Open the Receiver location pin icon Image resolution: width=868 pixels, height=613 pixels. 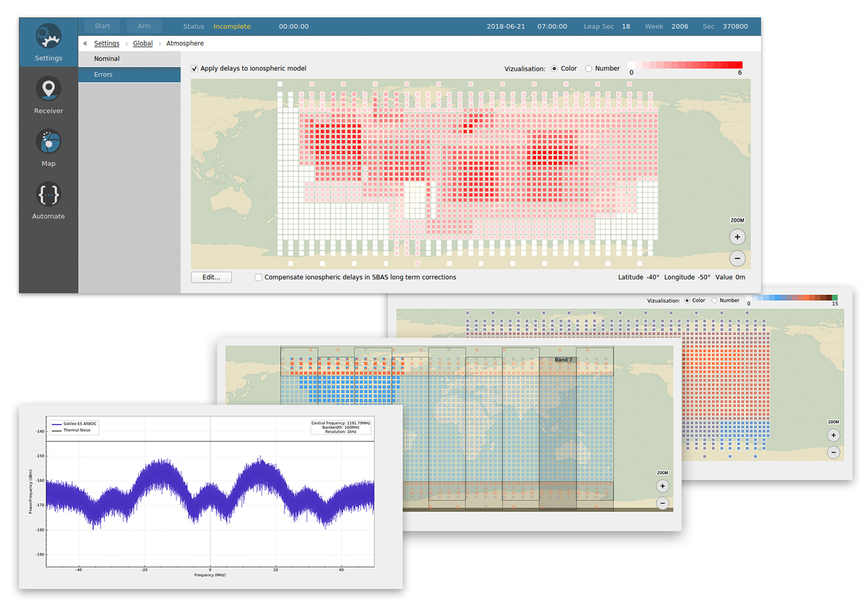coord(48,90)
